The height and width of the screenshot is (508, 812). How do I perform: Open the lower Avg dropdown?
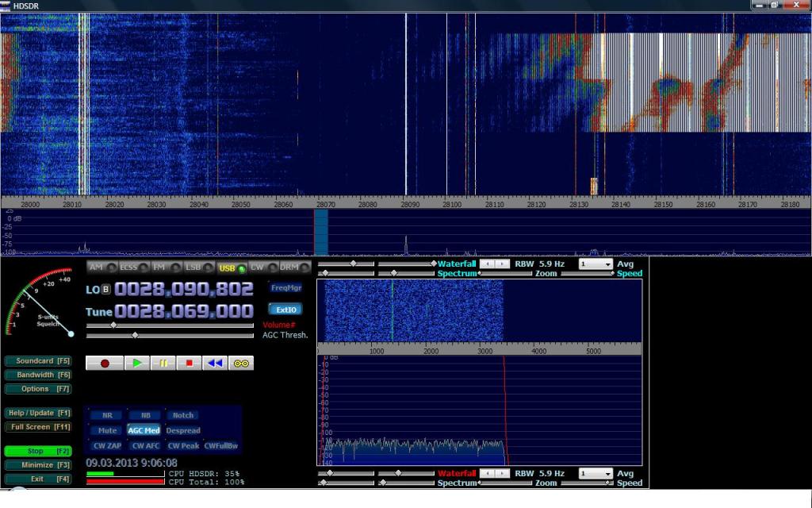tap(596, 474)
